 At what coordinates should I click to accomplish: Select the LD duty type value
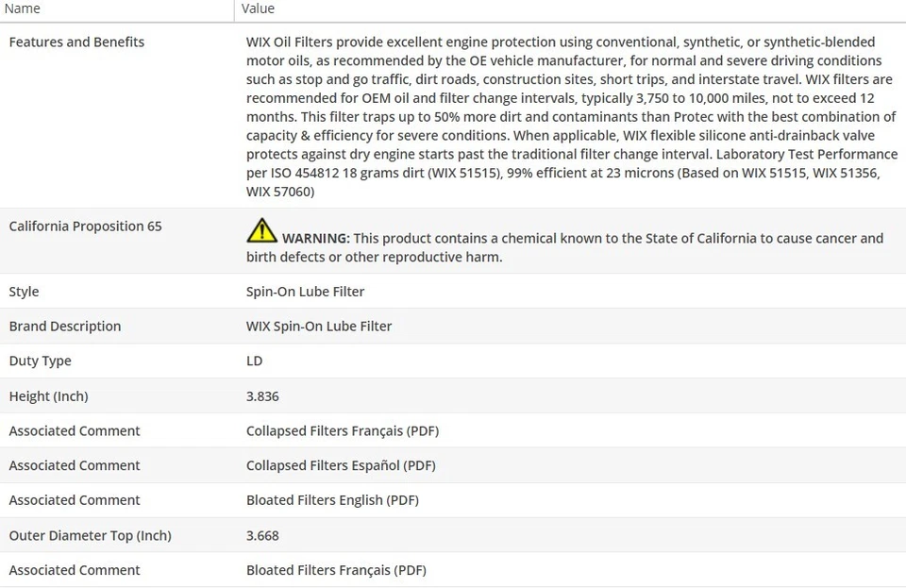pos(254,361)
